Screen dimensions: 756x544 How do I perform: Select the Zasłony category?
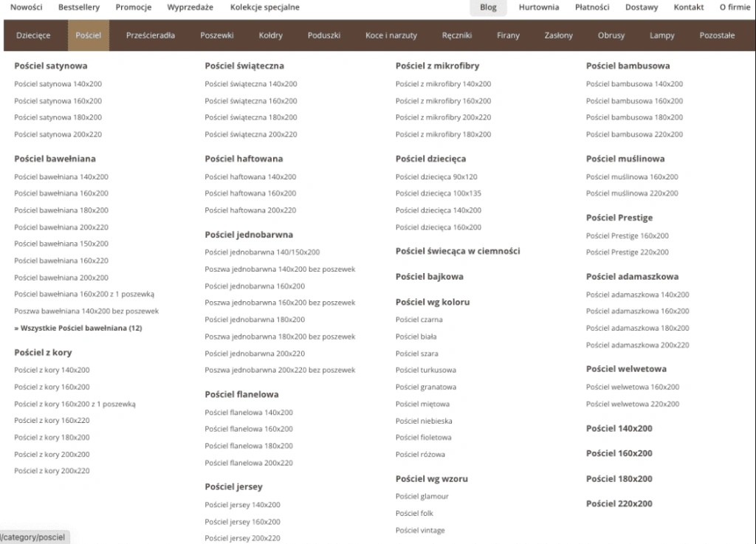pos(557,35)
